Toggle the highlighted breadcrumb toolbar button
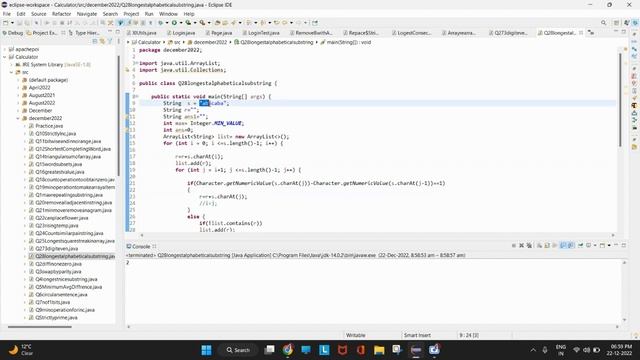The image size is (640, 360). (120, 23)
